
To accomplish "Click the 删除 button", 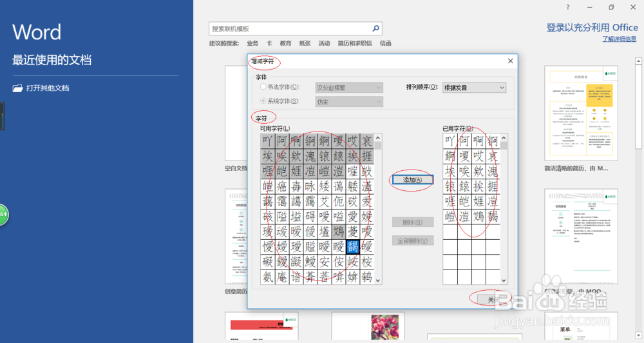I will 413,222.
